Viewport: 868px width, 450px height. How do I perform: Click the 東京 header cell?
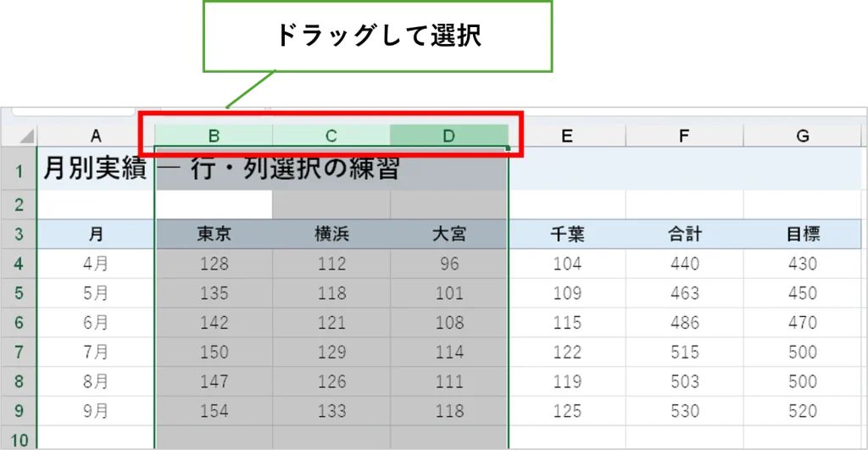(214, 234)
